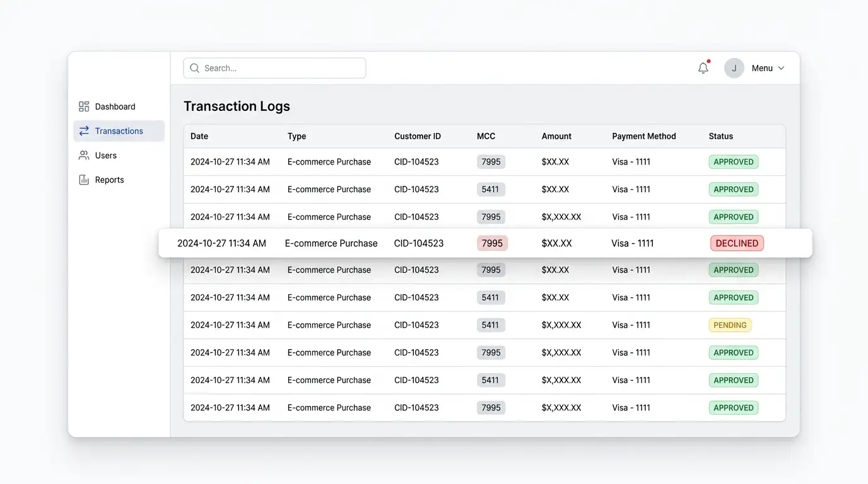This screenshot has height=484, width=868.
Task: Click the yellow PENDING status badge
Action: (x=730, y=325)
